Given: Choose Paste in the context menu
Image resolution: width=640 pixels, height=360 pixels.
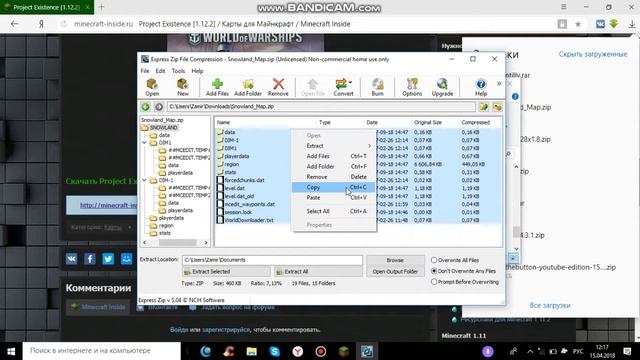Looking at the screenshot, I should pos(333,198).
